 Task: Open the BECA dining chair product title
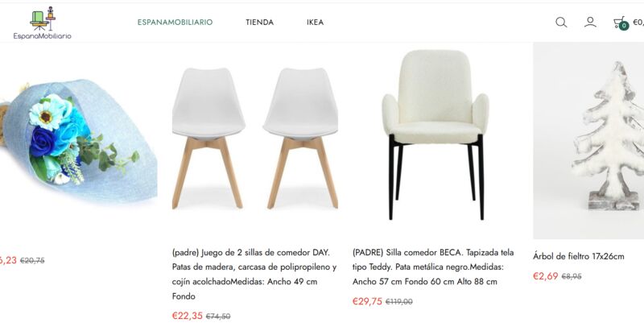pyautogui.click(x=433, y=267)
